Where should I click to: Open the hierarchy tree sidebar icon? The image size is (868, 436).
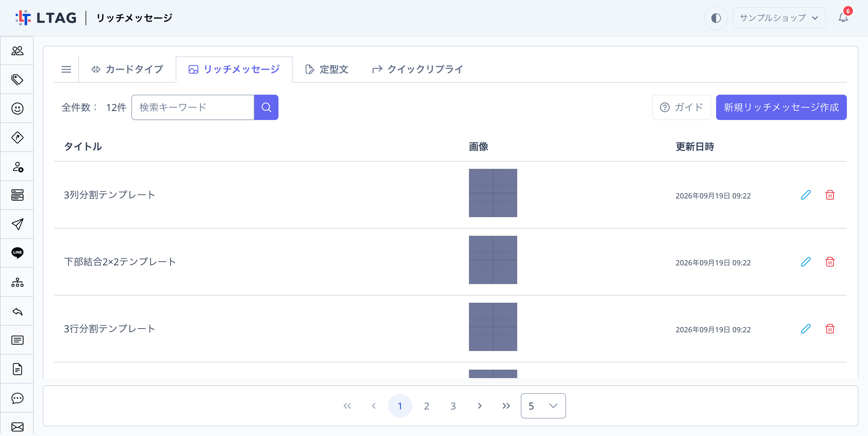17,282
